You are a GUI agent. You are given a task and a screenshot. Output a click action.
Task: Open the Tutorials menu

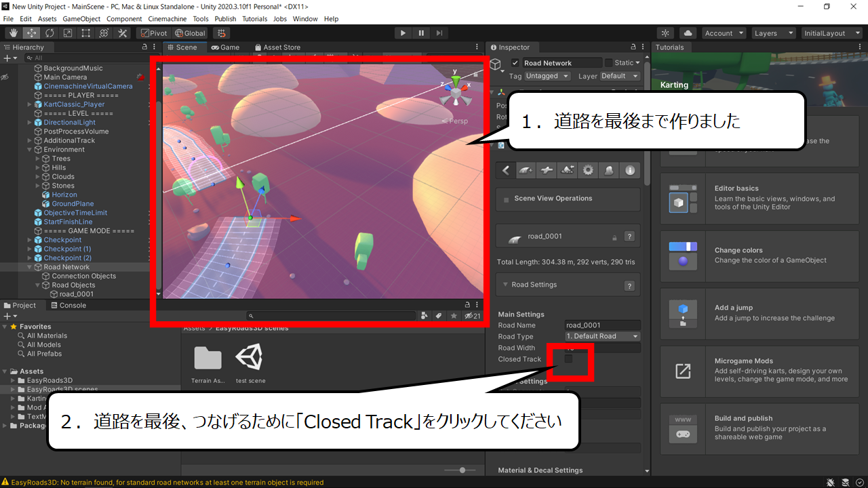(x=255, y=19)
